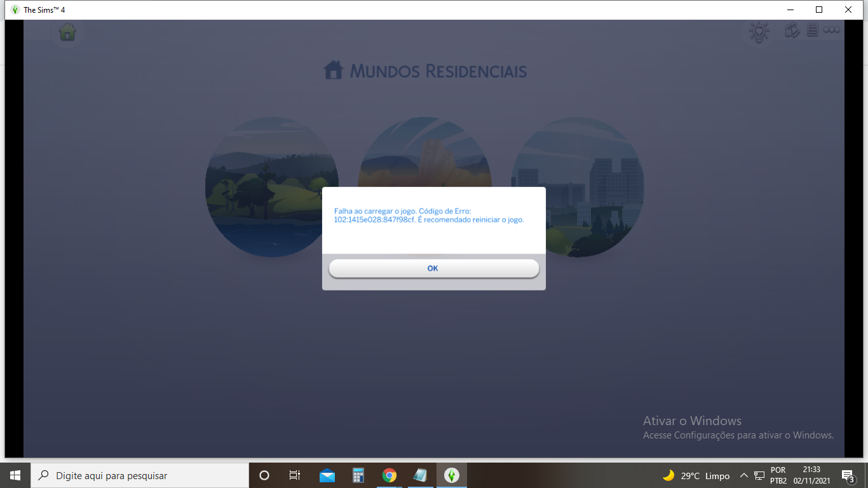The width and height of the screenshot is (868, 488).
Task: Maximize The Sims 4 window
Action: pos(819,10)
